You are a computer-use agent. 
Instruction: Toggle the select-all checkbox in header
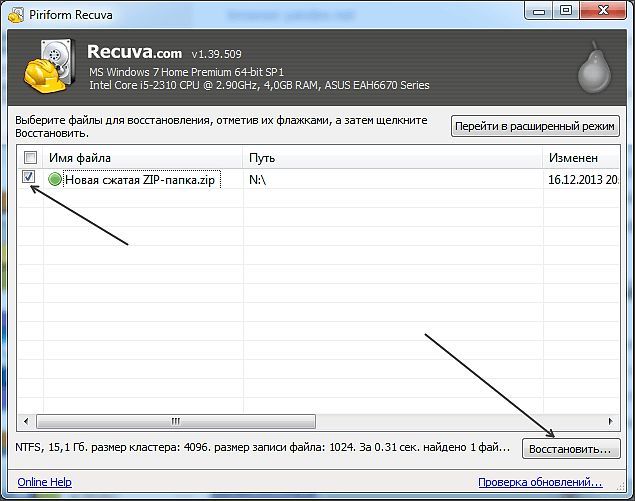coord(30,157)
